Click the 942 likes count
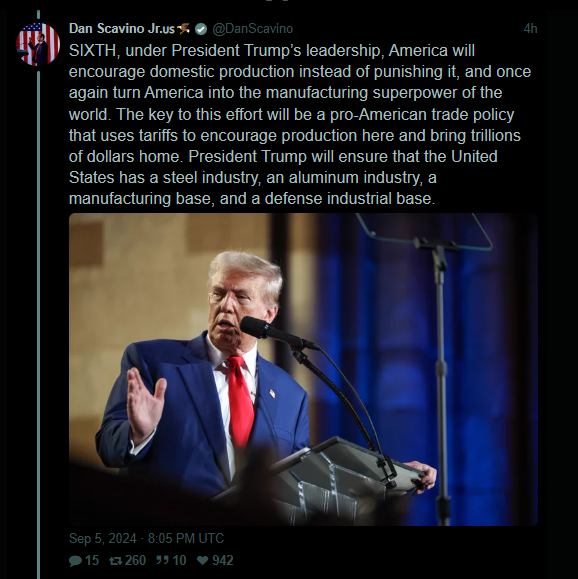Image resolution: width=578 pixels, height=579 pixels. point(223,561)
